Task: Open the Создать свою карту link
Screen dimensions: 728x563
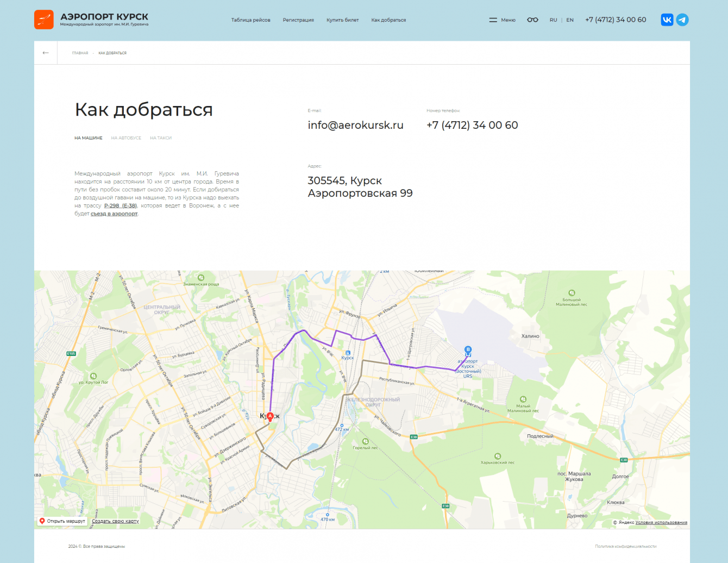Action: pyautogui.click(x=115, y=521)
